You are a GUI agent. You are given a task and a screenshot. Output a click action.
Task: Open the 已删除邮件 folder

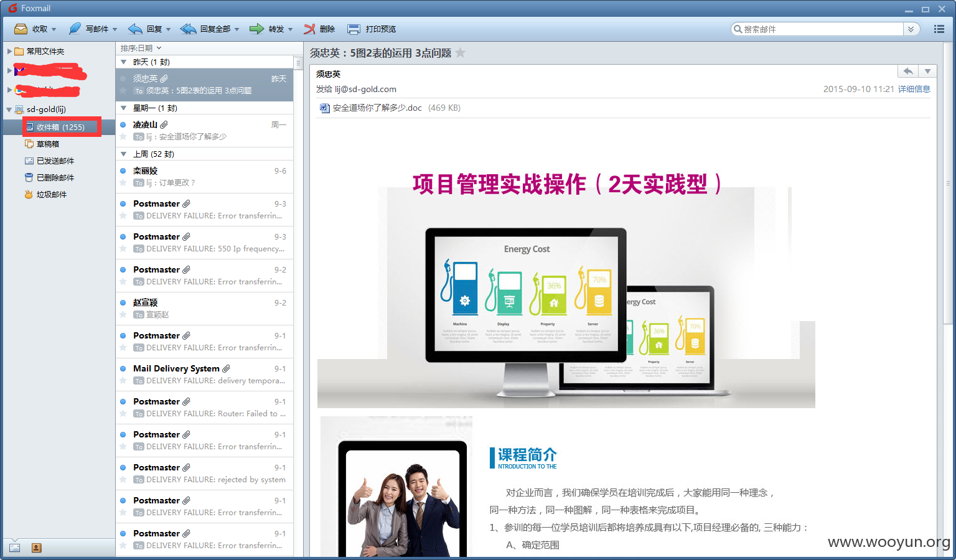click(50, 177)
